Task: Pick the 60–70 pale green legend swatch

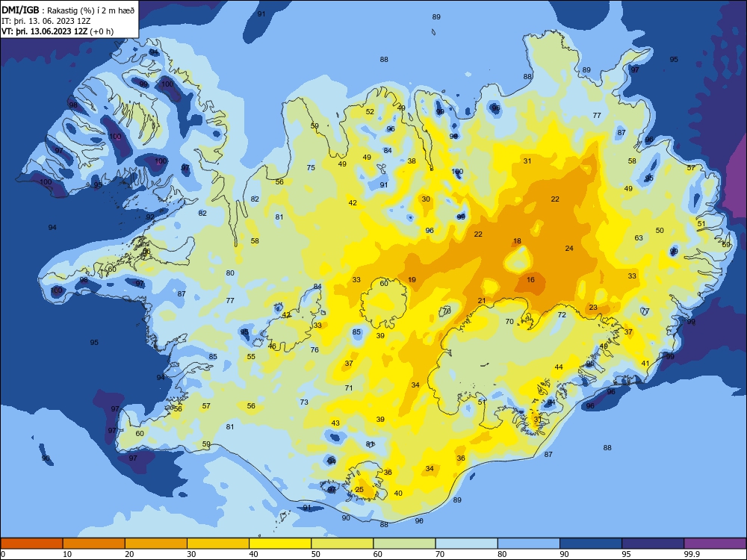Action: 404,544
